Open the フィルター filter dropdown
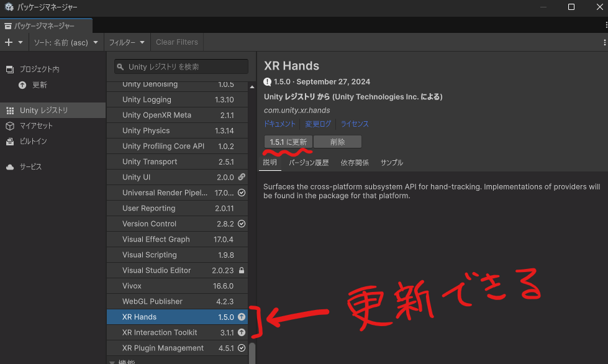 [127, 42]
